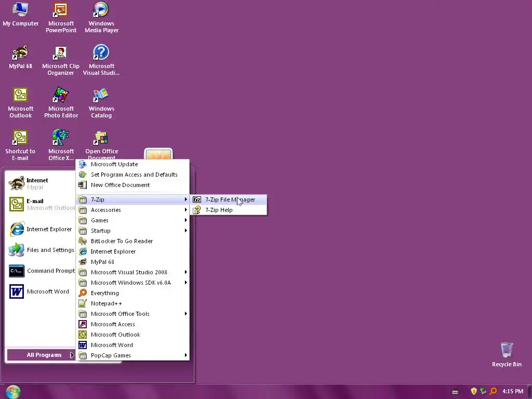Open Windows Catalog desktop icon
The width and height of the screenshot is (532, 399).
coord(101,103)
